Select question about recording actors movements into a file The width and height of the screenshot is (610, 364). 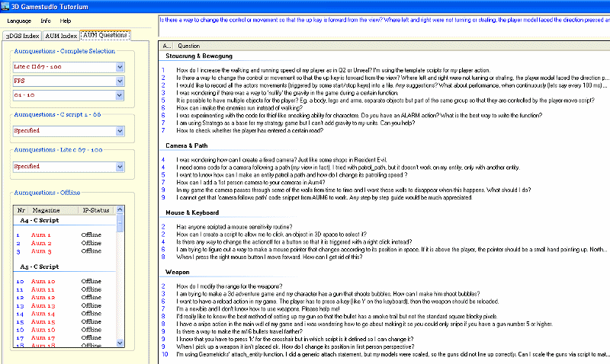point(391,85)
